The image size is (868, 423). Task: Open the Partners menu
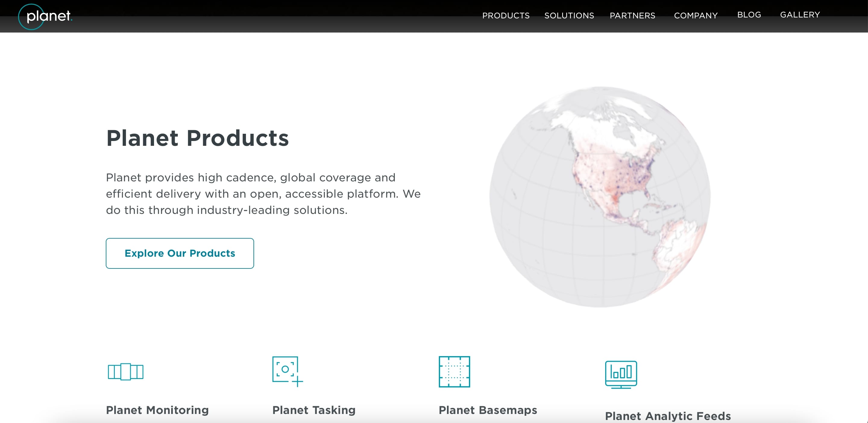(x=633, y=15)
